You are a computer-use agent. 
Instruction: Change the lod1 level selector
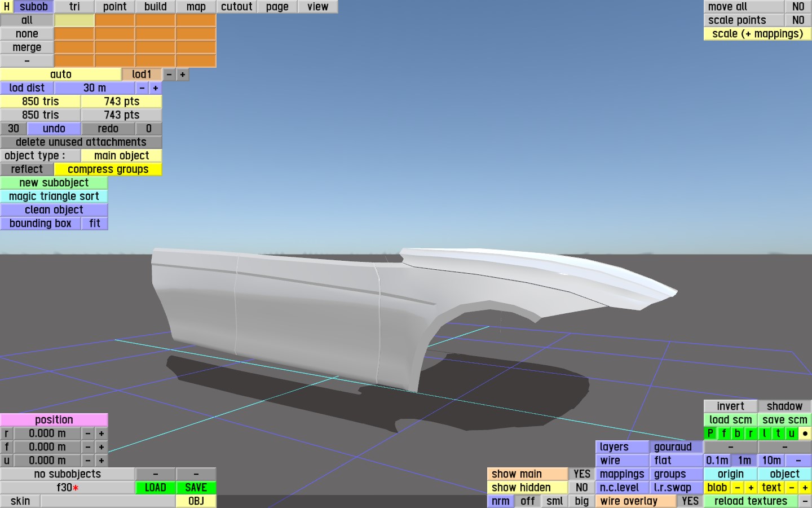click(142, 75)
